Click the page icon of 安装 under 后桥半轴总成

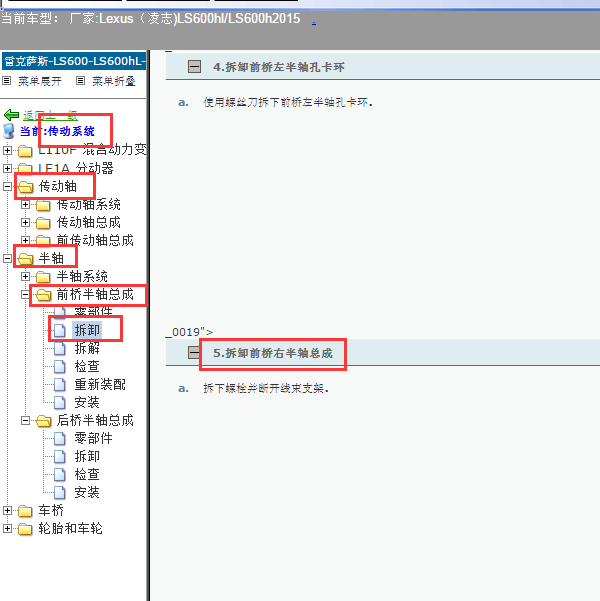click(59, 493)
